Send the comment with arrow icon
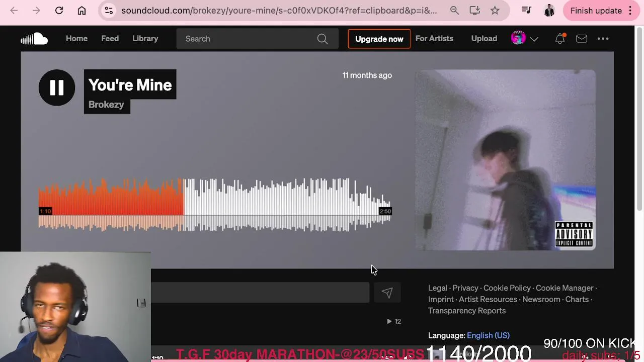644x362 pixels. click(x=387, y=293)
